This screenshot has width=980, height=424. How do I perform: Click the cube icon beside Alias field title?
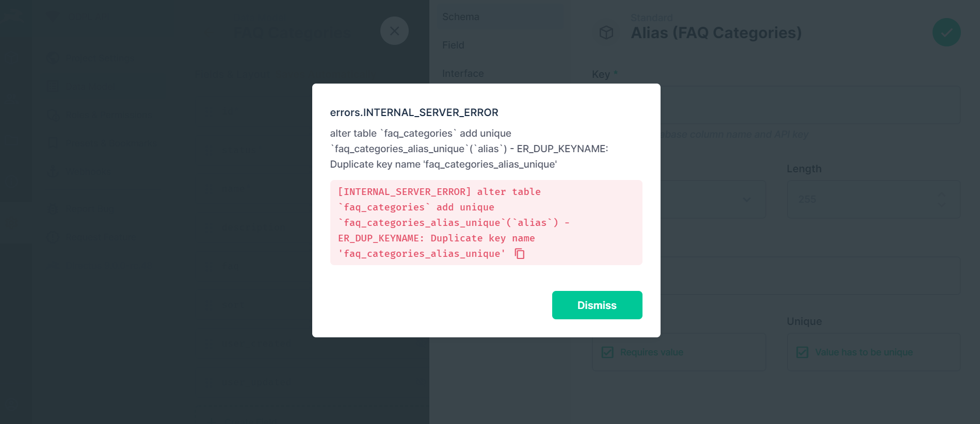(x=607, y=32)
